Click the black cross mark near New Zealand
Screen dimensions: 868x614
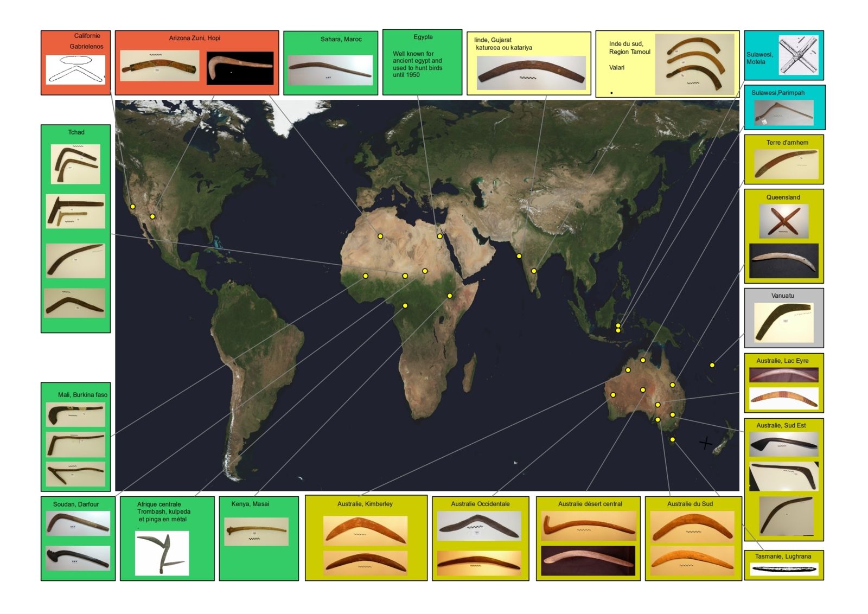[x=705, y=443]
